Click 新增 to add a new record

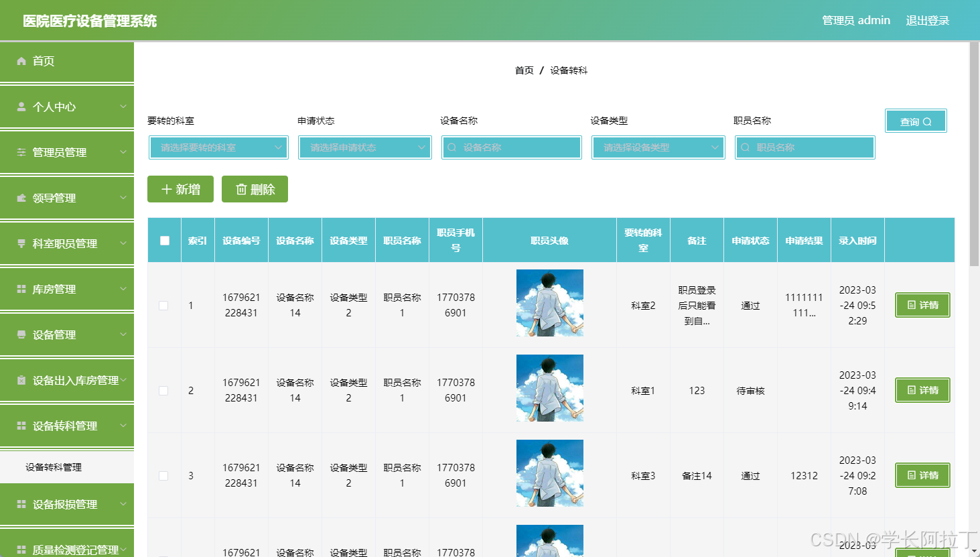coord(180,189)
